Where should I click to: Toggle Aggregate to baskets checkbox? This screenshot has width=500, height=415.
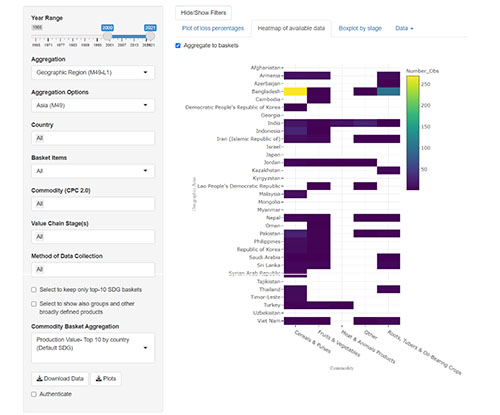[178, 46]
